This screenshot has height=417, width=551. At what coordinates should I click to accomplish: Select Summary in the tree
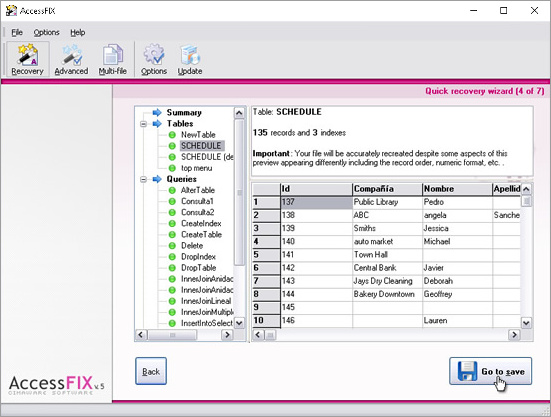pyautogui.click(x=184, y=112)
